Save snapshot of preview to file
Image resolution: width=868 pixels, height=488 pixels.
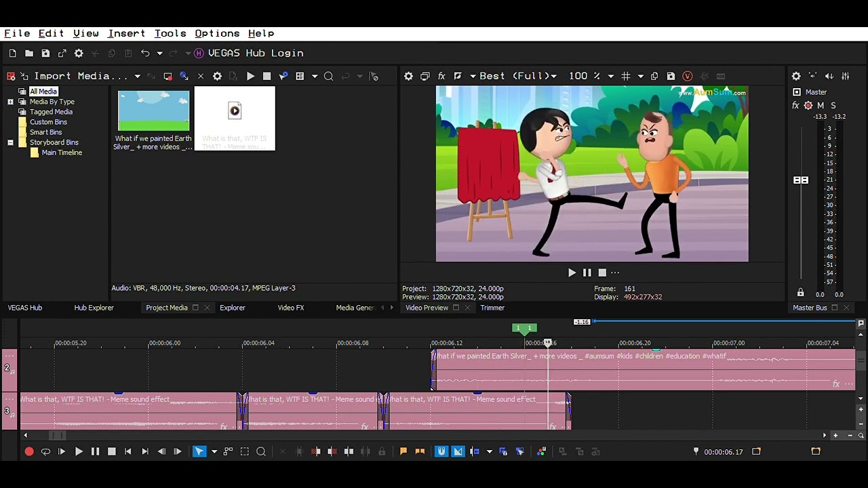click(671, 77)
